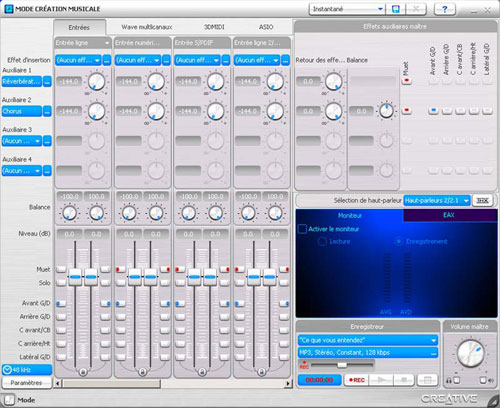The image size is (500, 408).
Task: Open the EAX tab
Action: coord(449,215)
